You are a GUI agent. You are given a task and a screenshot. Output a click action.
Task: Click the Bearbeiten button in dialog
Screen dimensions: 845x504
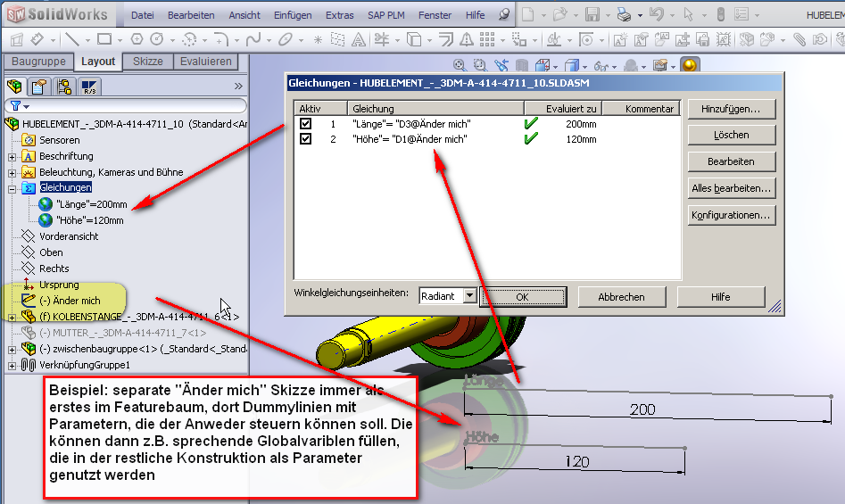(x=732, y=161)
